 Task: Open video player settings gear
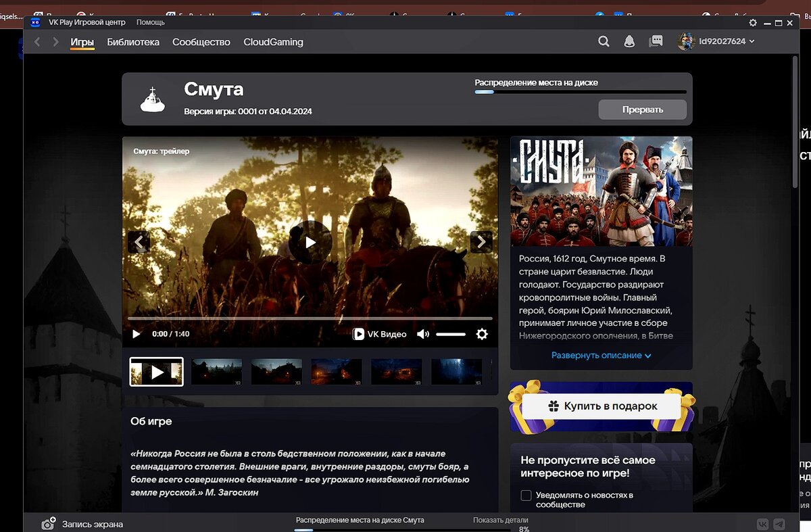click(x=482, y=334)
